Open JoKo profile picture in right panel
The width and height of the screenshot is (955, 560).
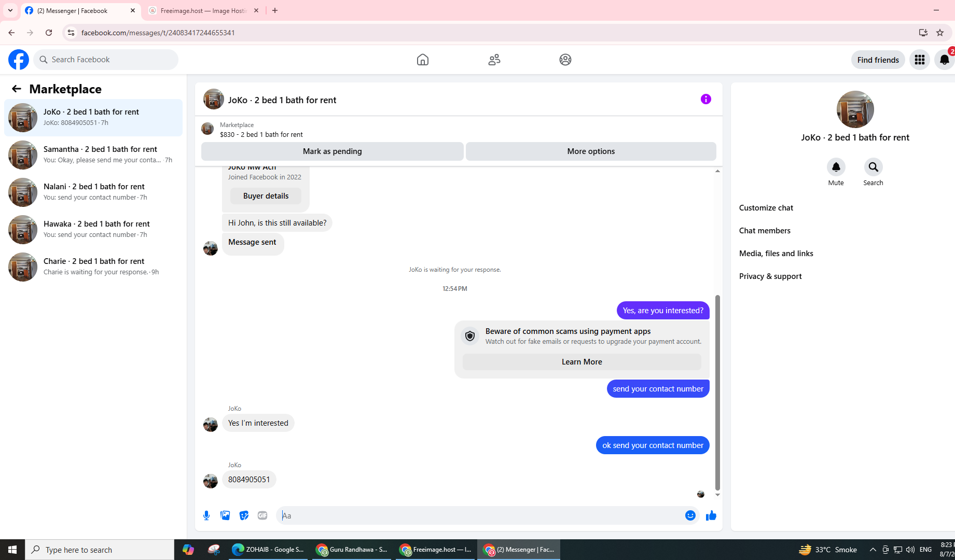coord(855,109)
